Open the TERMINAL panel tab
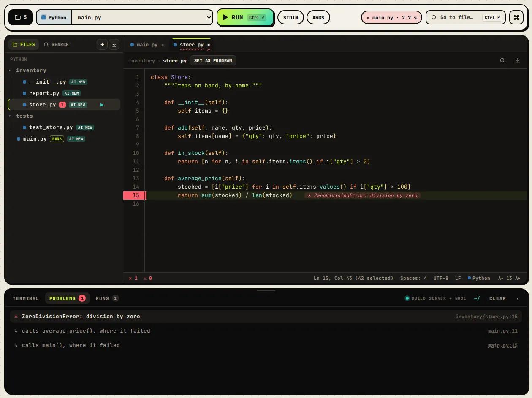This screenshot has width=532, height=398. (26, 298)
